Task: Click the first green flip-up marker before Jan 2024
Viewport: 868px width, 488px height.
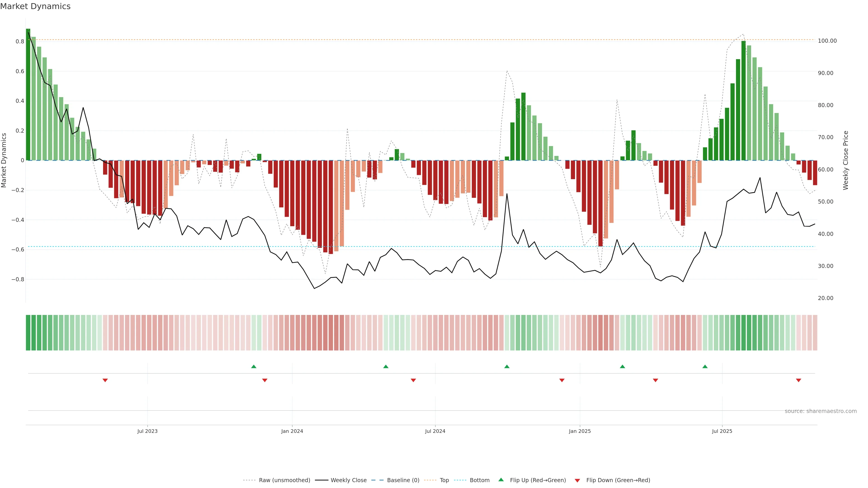Action: coord(254,366)
